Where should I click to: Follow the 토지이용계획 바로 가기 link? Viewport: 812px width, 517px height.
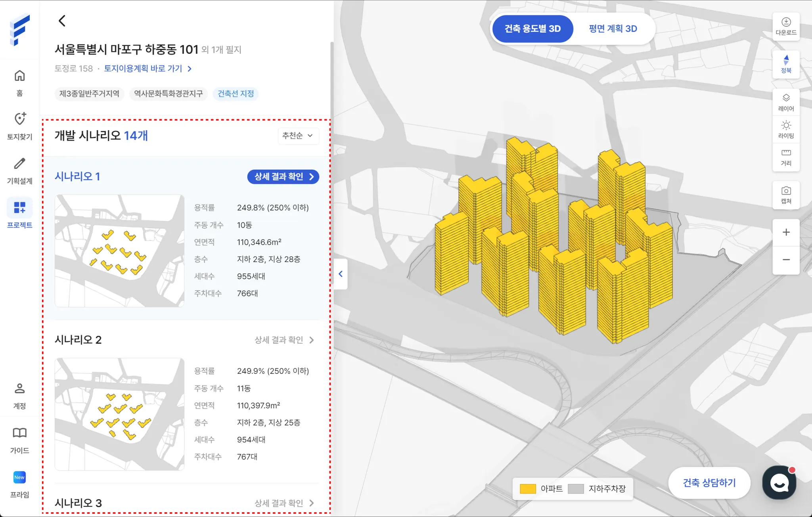147,69
